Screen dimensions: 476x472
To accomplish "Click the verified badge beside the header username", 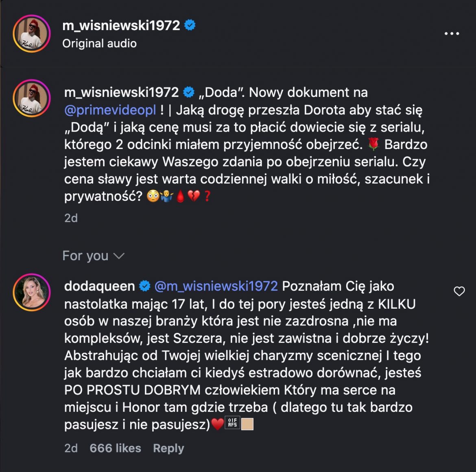I will (190, 25).
